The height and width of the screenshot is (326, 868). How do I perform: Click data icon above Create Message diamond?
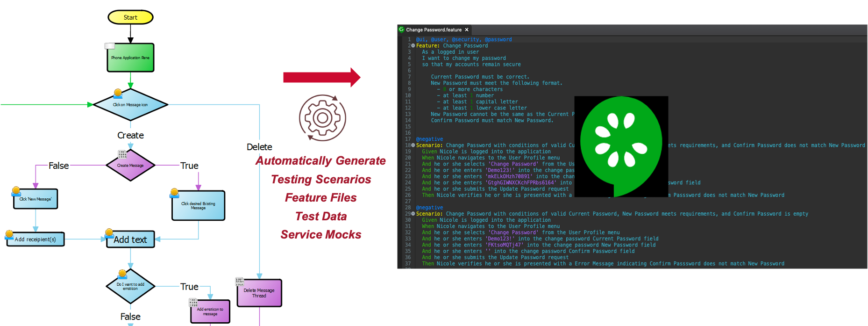coord(122,154)
